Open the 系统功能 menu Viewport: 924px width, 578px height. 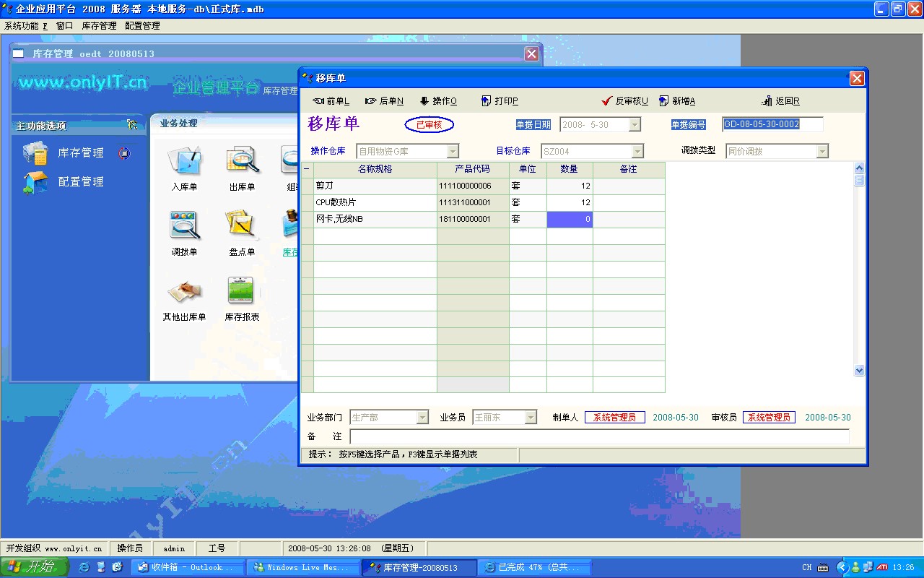(25, 26)
